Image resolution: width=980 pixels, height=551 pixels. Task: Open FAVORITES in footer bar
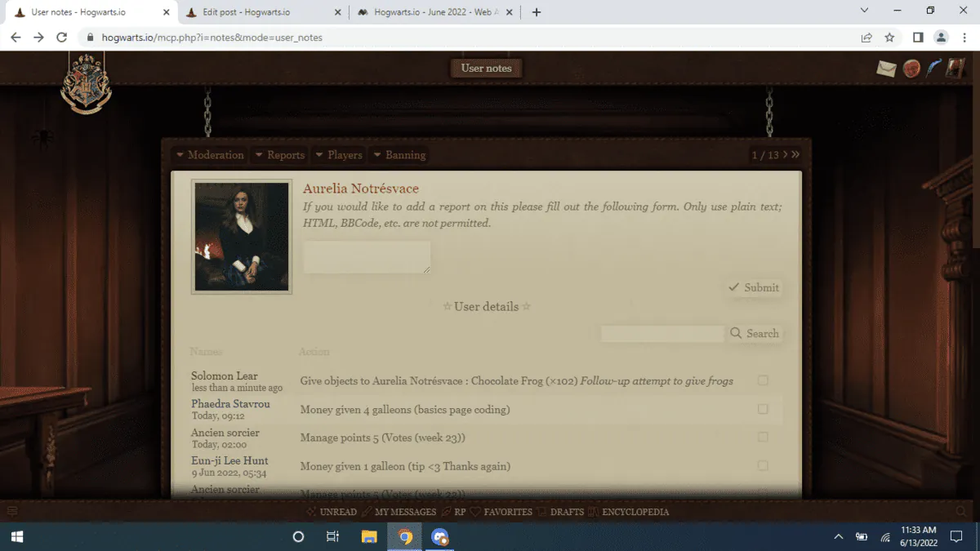501,512
